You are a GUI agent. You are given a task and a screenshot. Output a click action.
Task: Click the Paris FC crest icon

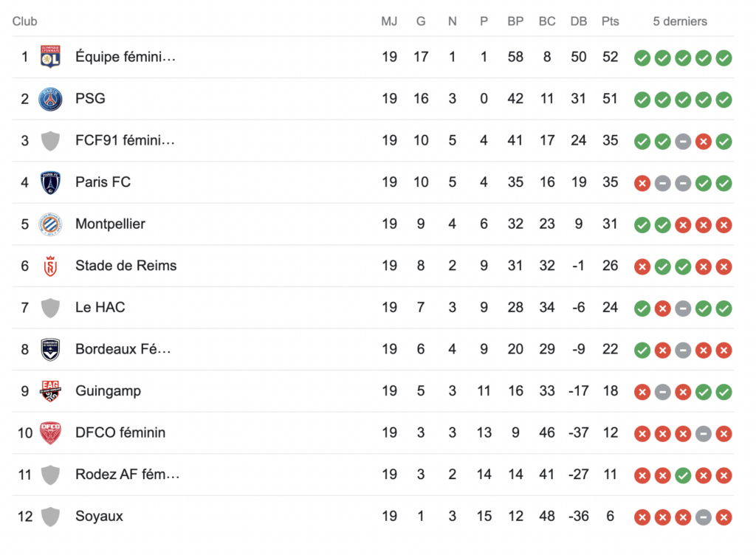(51, 182)
